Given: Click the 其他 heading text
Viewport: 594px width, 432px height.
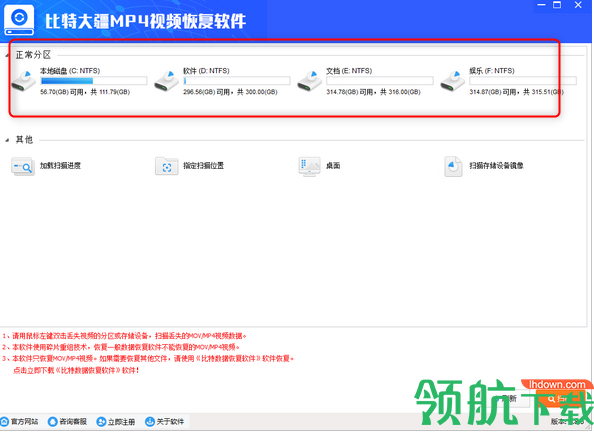Looking at the screenshot, I should point(24,140).
